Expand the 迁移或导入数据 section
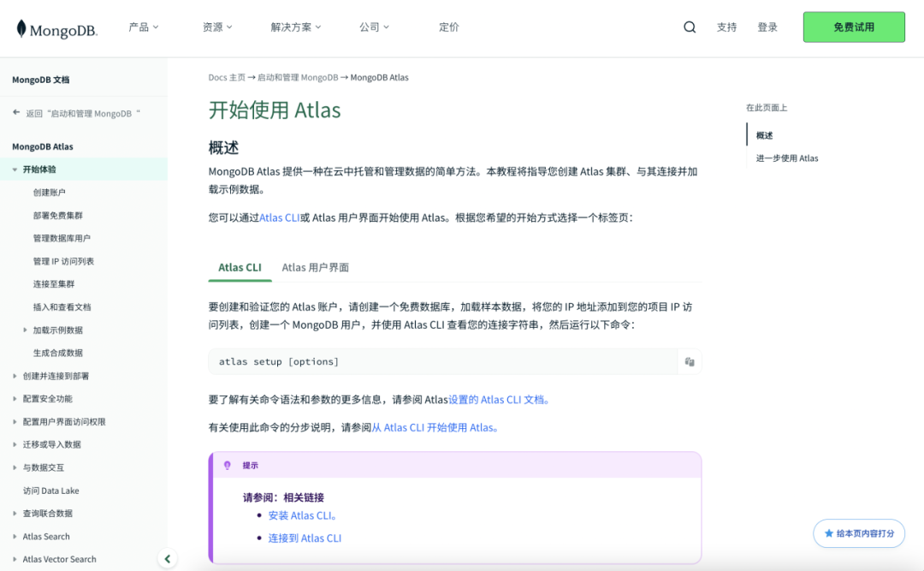Screen dimensions: 924x571 click(15, 444)
